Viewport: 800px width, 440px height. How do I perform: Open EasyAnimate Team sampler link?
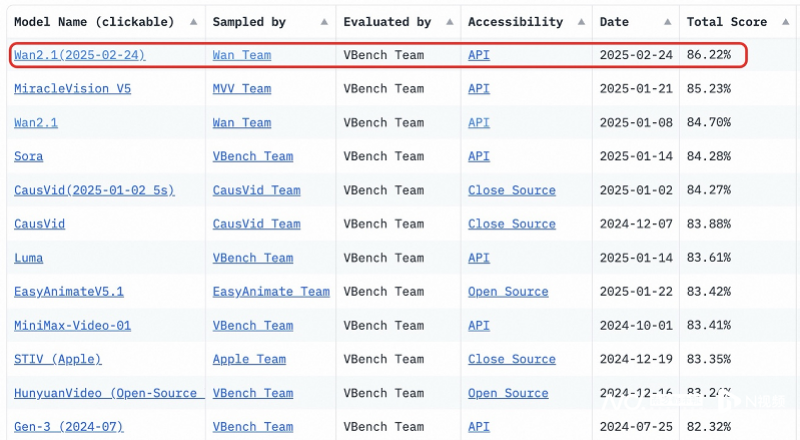point(271,292)
